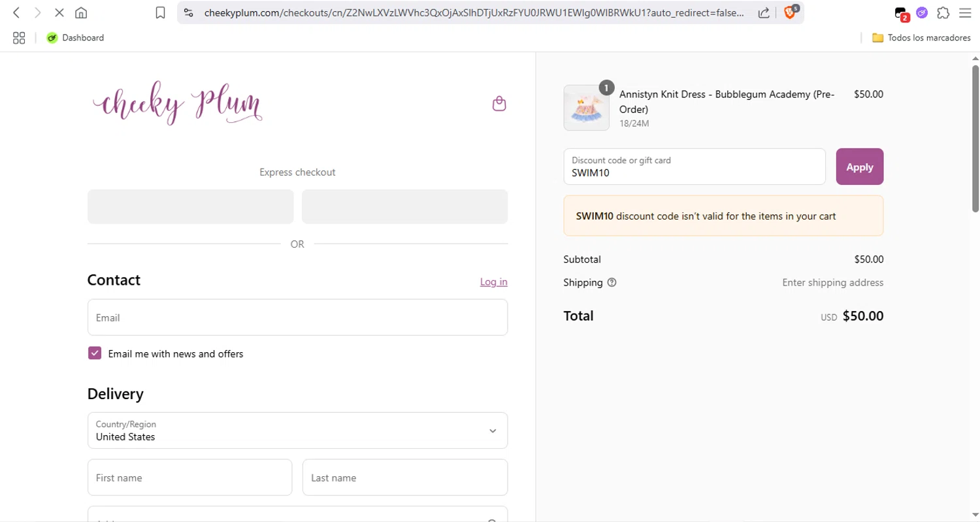This screenshot has width=980, height=522.
Task: Open extension icon with red 2 badge
Action: (x=901, y=13)
